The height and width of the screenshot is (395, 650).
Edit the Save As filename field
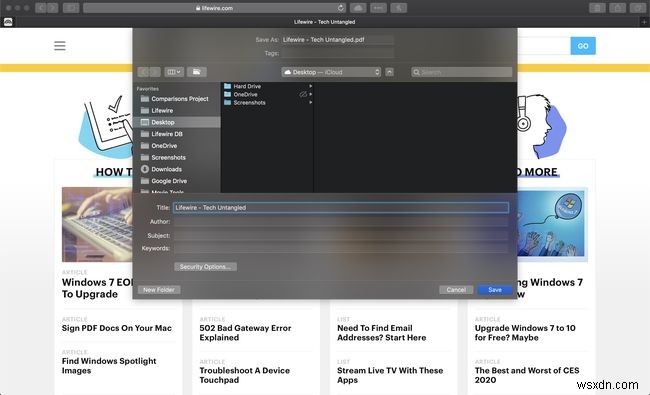(x=337, y=40)
